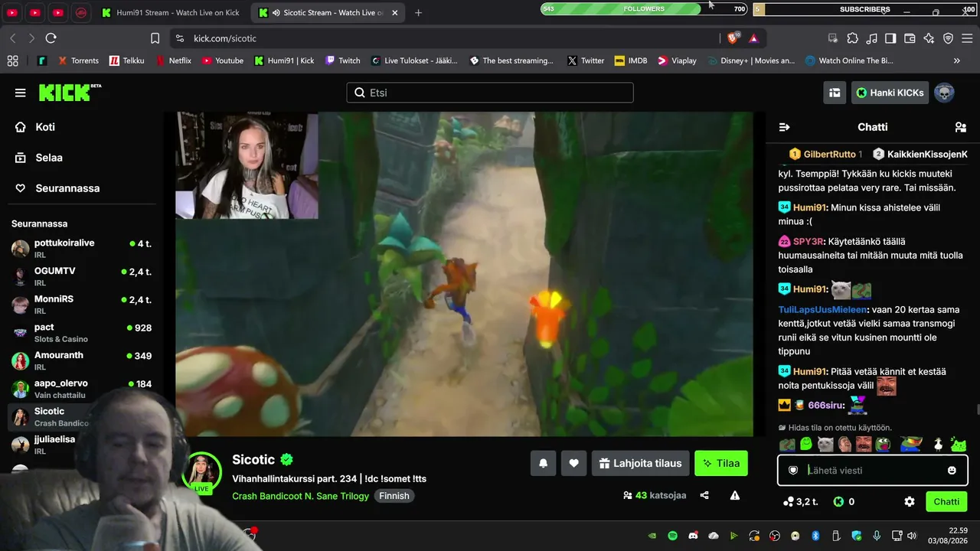The height and width of the screenshot is (551, 980).
Task: Open chat settings gear
Action: click(x=910, y=502)
